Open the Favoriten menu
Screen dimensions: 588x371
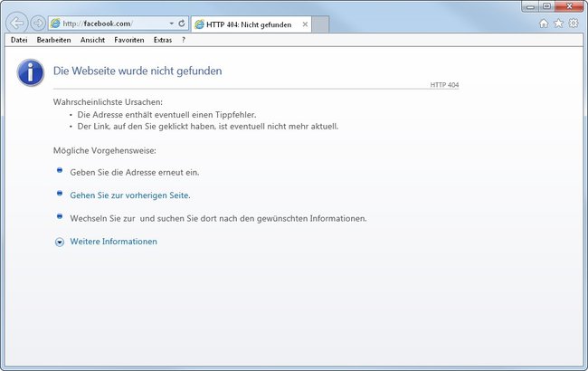[129, 40]
